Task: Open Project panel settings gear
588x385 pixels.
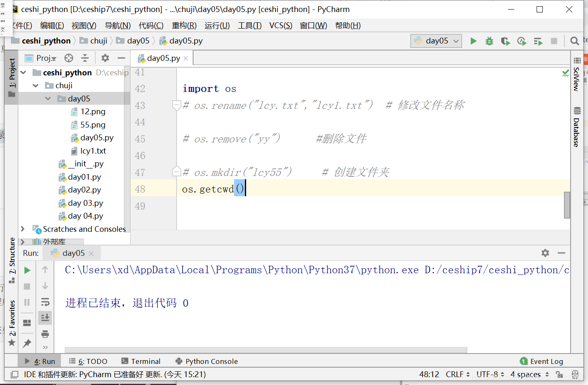Action: [105, 58]
